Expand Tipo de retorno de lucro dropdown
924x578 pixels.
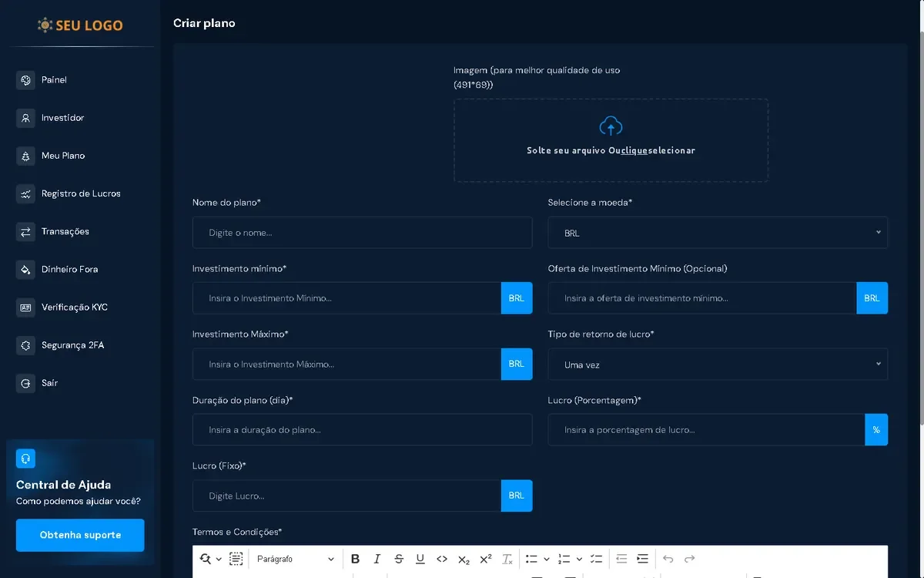click(x=717, y=365)
